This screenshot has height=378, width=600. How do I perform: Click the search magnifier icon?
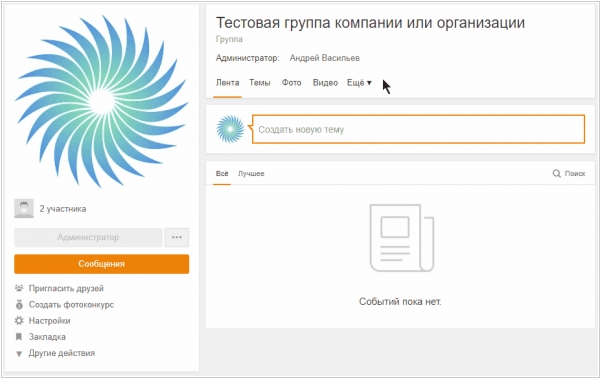click(x=556, y=174)
